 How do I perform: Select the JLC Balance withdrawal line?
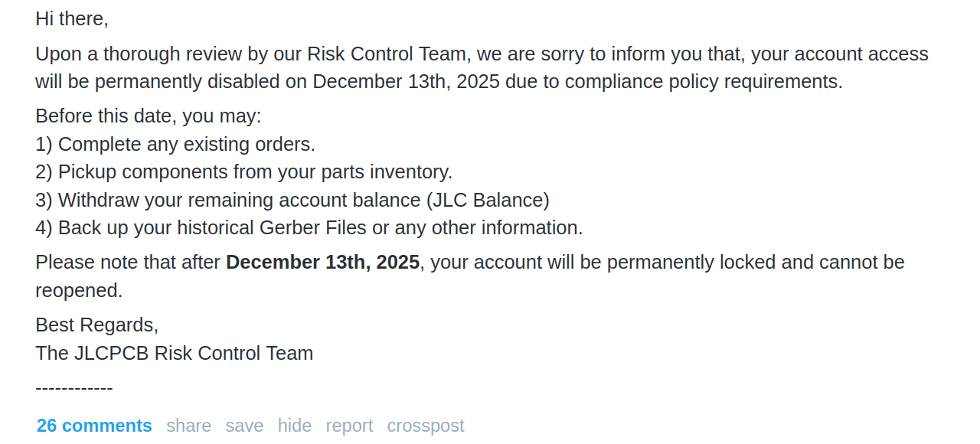pos(292,200)
